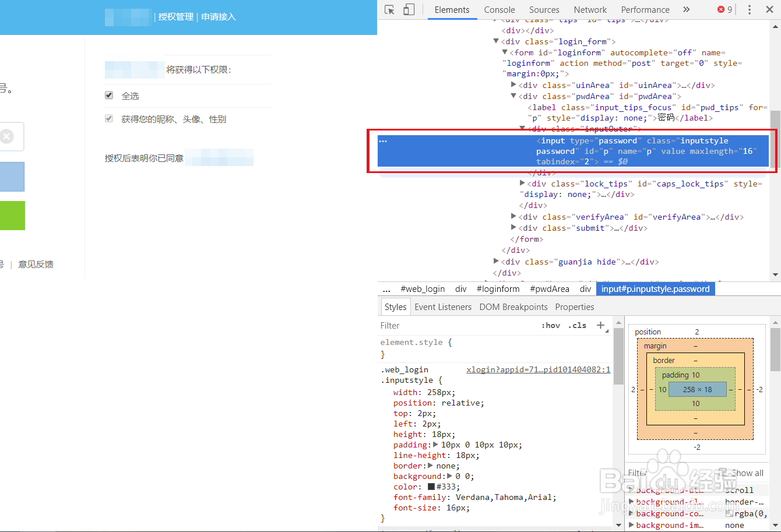
Task: Show more DevTools tabs chevron
Action: point(686,10)
